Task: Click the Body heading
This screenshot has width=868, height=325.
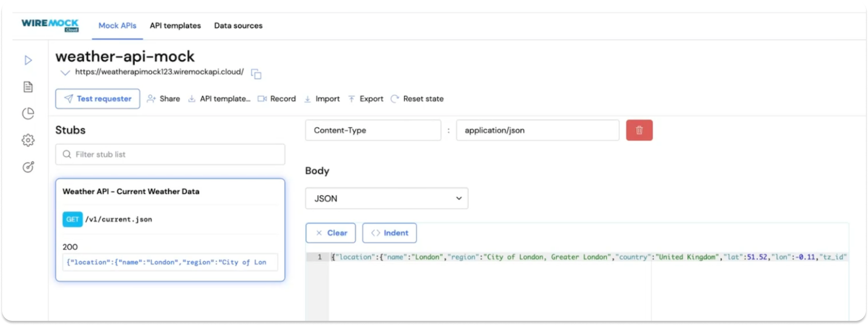Action: [317, 171]
